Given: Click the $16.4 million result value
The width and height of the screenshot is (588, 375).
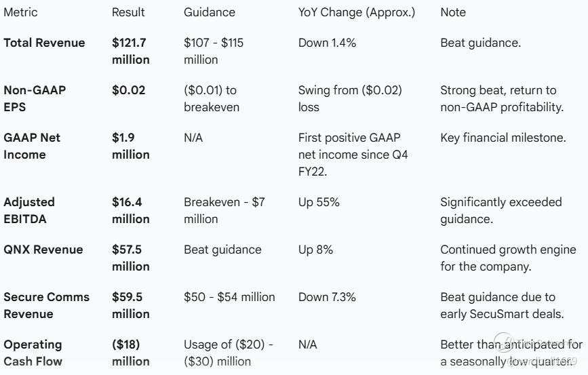Looking at the screenshot, I should [x=130, y=210].
